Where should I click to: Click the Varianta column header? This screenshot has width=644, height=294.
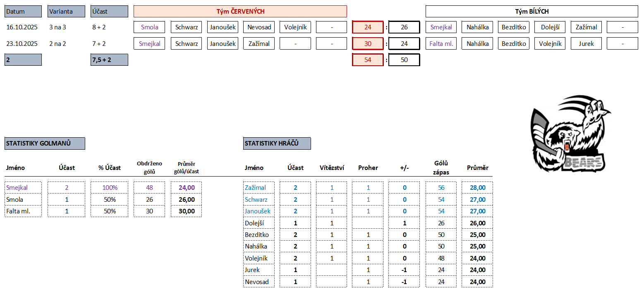click(x=66, y=12)
